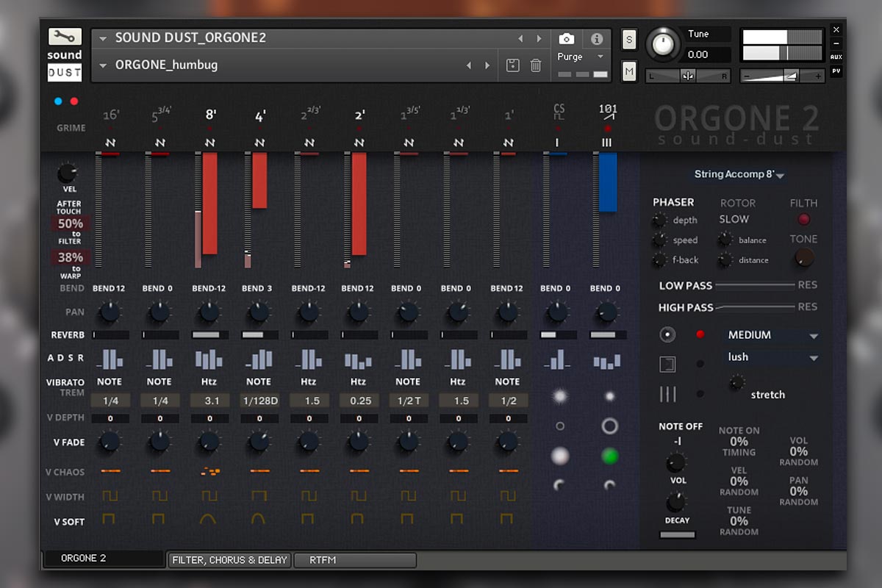Screen dimensions: 882x588
Task: Go to next instrument arrow for SOUND DUST_ORGONE2
Action: (539, 38)
